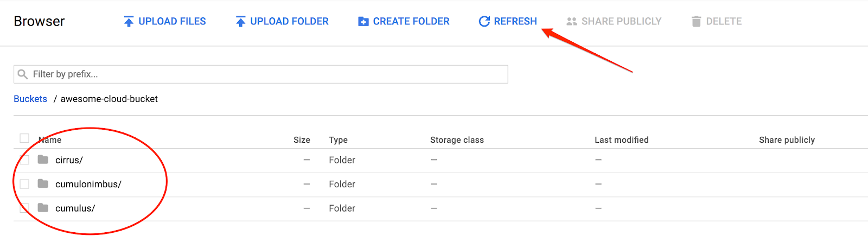Click the Upload Folder arrow icon
Viewport: 868px width, 248px height.
[x=240, y=22]
